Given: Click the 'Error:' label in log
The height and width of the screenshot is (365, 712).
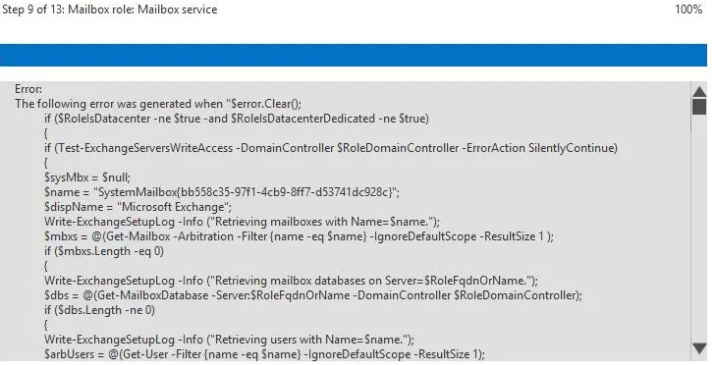Looking at the screenshot, I should [x=28, y=89].
